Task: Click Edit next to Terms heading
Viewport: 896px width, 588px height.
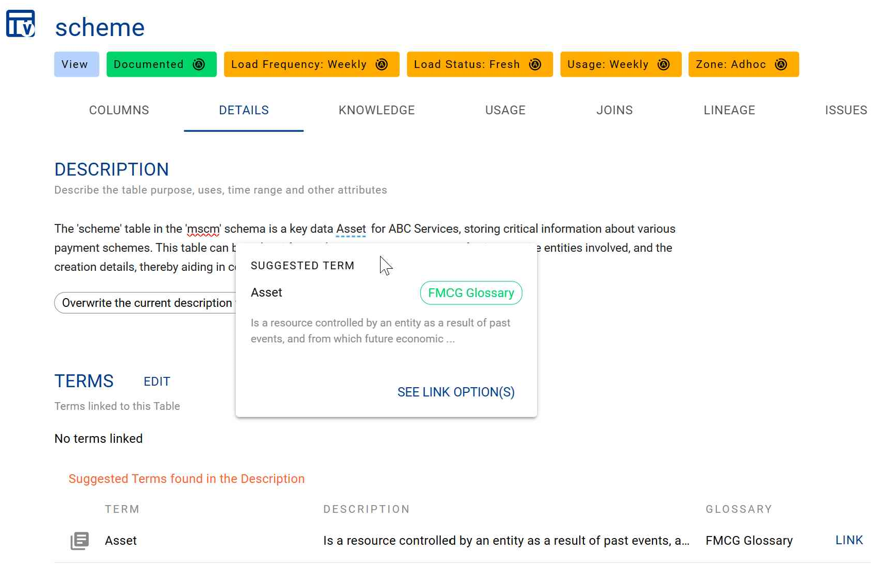Action: pos(157,382)
